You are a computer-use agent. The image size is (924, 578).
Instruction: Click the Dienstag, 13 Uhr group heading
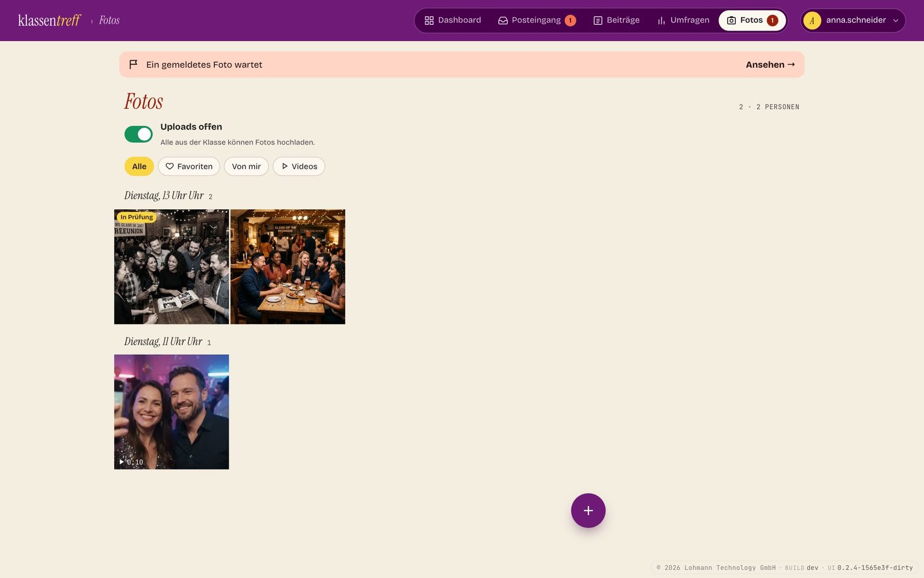[164, 195]
